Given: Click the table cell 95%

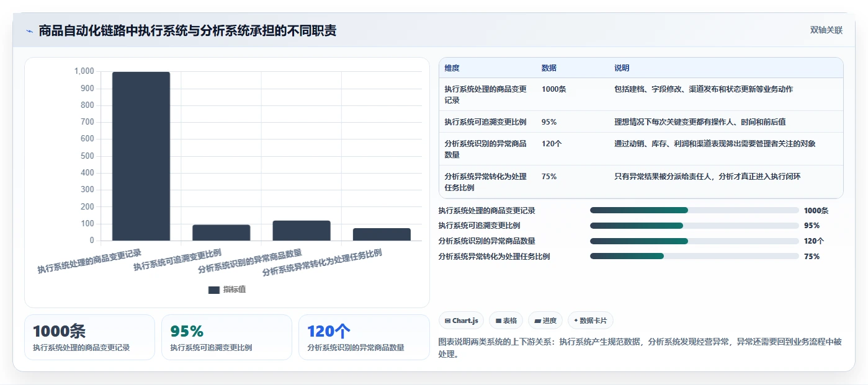Looking at the screenshot, I should point(549,122).
